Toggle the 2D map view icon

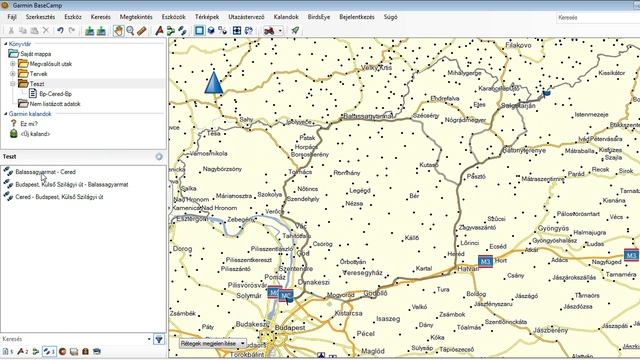pos(199,31)
